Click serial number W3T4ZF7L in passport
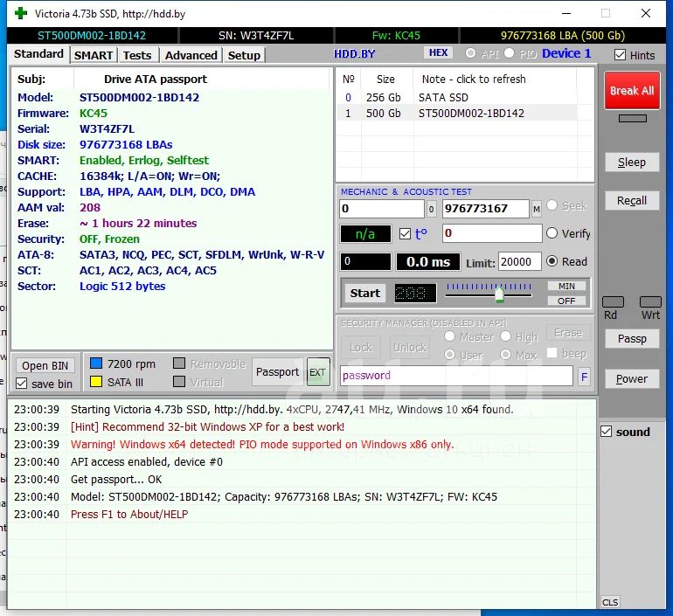673x616 pixels. pyautogui.click(x=107, y=129)
